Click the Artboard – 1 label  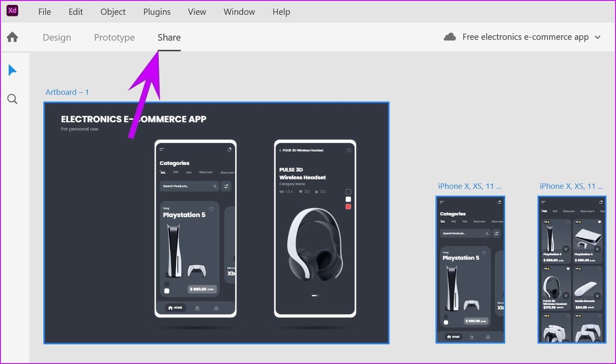click(67, 92)
